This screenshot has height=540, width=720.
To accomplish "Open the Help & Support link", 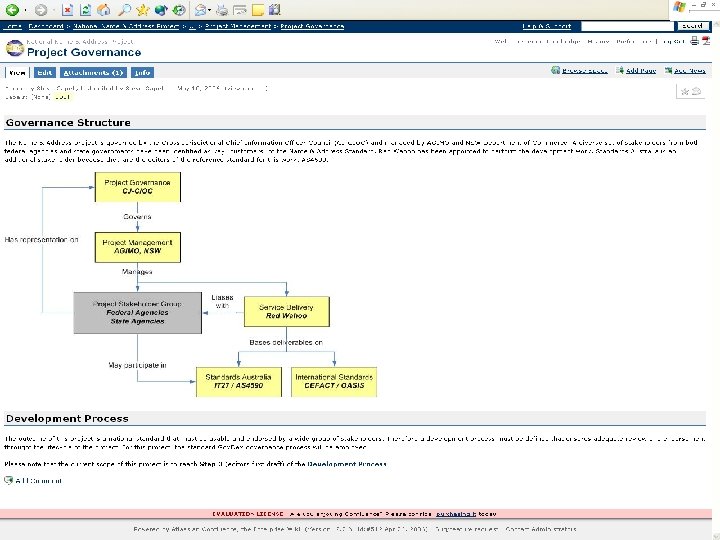I will coord(546,26).
